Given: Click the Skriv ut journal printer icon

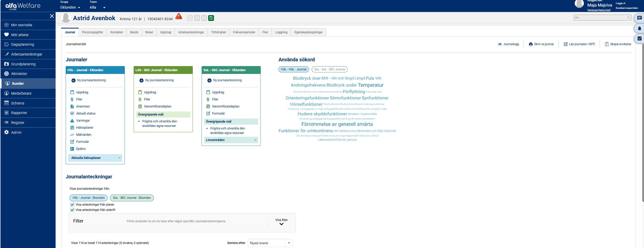Looking at the screenshot, I should 531,44.
